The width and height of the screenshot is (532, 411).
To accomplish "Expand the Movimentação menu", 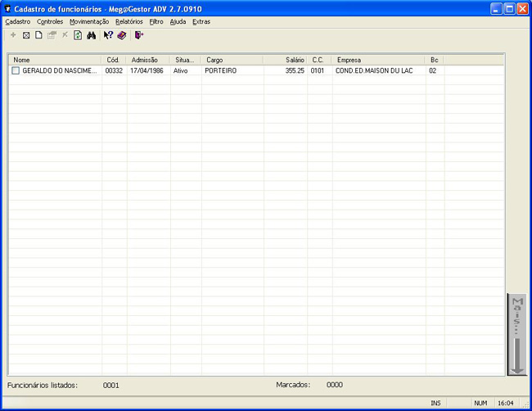I will pyautogui.click(x=89, y=21).
